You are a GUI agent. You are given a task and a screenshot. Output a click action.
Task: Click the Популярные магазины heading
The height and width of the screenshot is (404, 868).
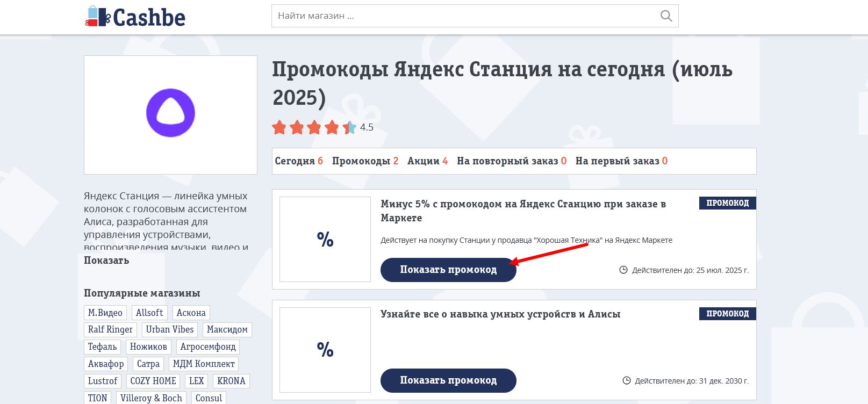(142, 293)
